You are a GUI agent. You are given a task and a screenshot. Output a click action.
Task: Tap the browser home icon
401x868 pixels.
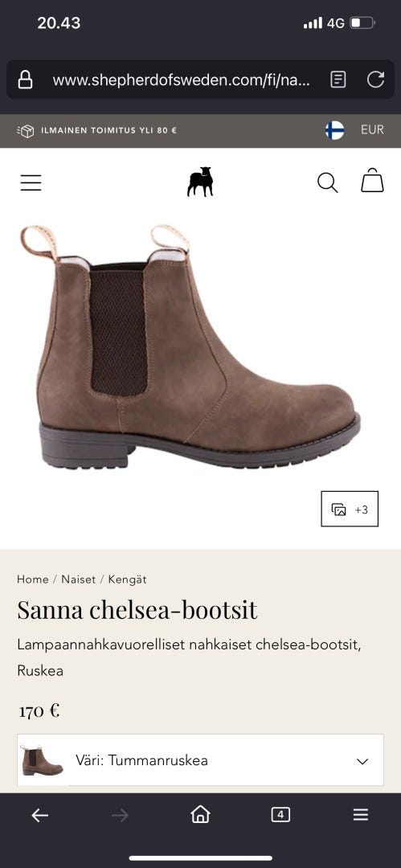(200, 814)
